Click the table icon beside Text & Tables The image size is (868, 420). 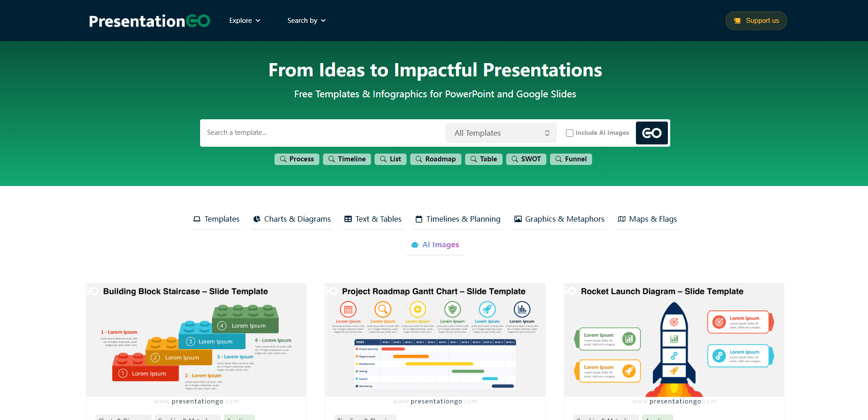348,219
